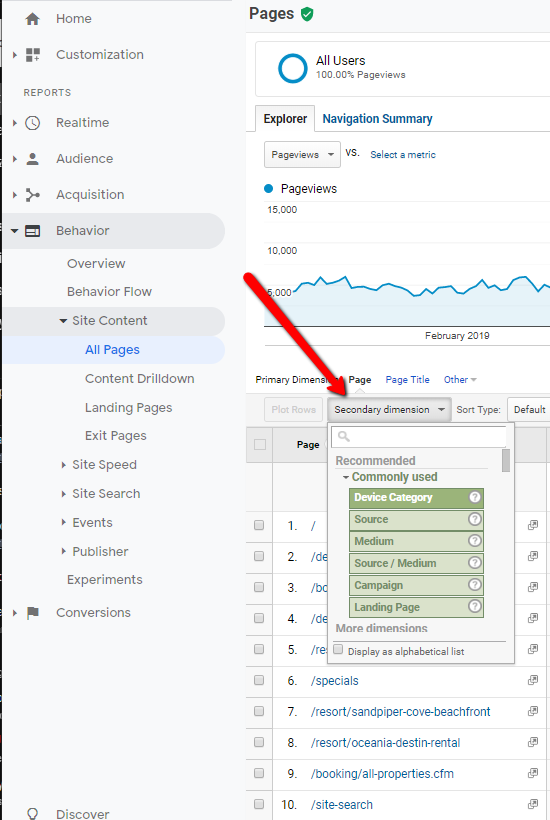Select all rows with header checkbox
550x820 pixels.
coord(260,445)
